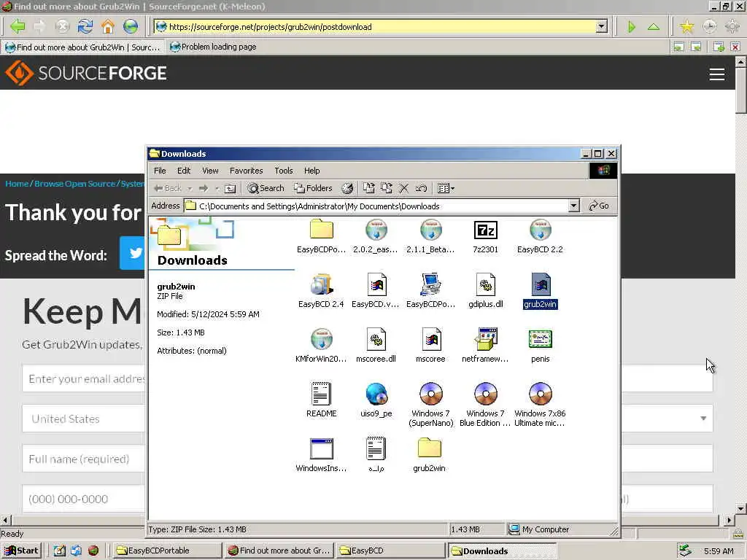Click the Home breadcrumb link on SourceForge
This screenshot has width=747, height=560.
pyautogui.click(x=17, y=184)
